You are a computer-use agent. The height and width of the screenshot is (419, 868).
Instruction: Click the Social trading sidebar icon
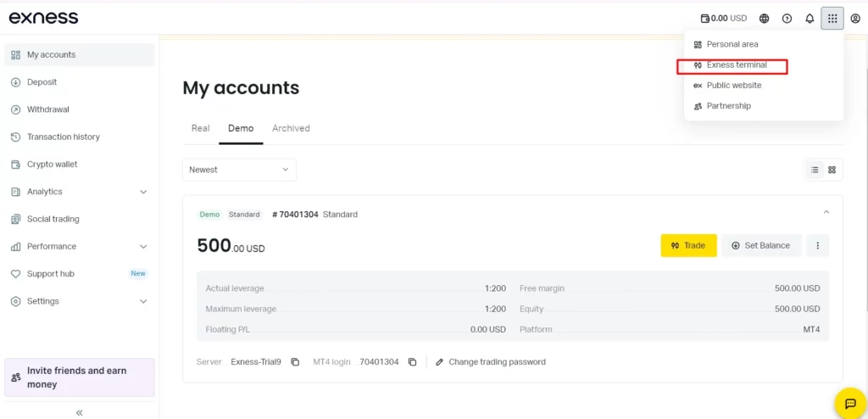click(15, 219)
